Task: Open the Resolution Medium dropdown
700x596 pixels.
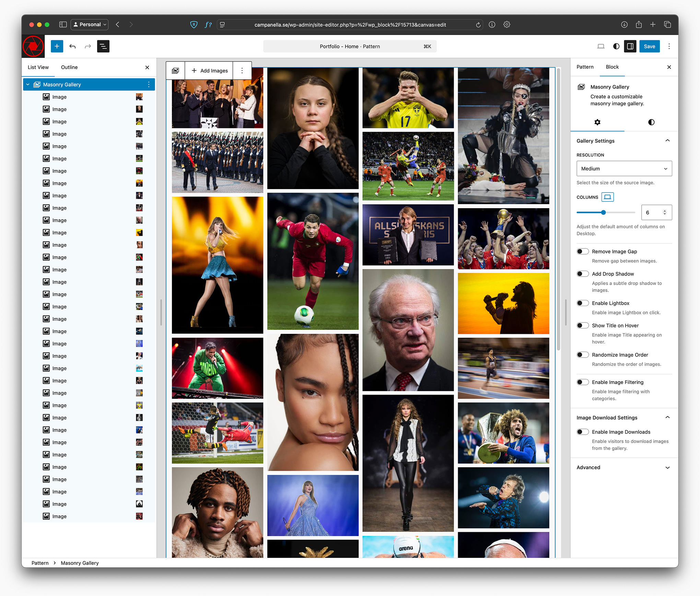Action: click(x=624, y=168)
